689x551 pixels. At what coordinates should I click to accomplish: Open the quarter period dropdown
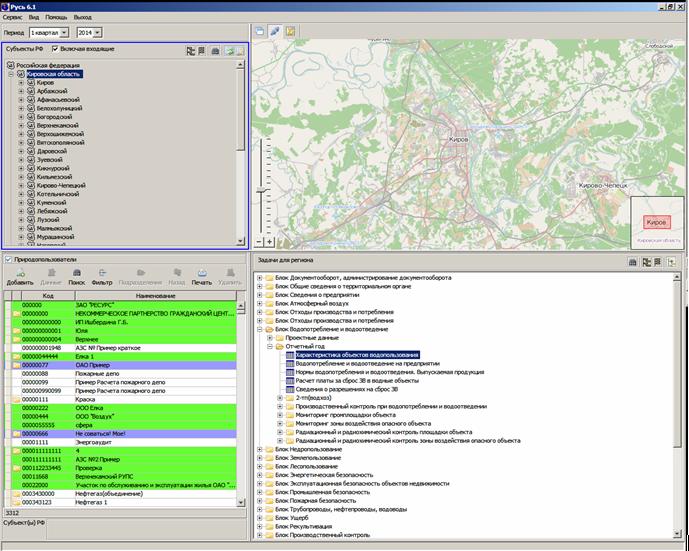point(66,33)
